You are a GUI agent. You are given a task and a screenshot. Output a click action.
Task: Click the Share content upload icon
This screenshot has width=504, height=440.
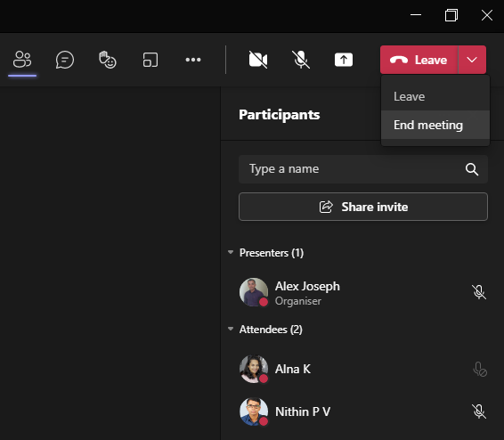click(x=344, y=60)
